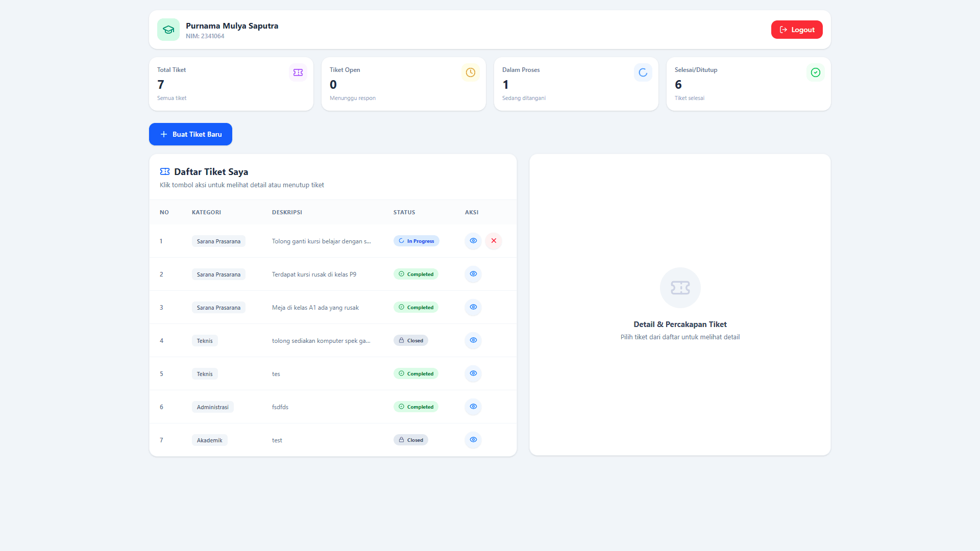Click the DESKRIPSI column header
This screenshot has width=980, height=551.
(287, 212)
